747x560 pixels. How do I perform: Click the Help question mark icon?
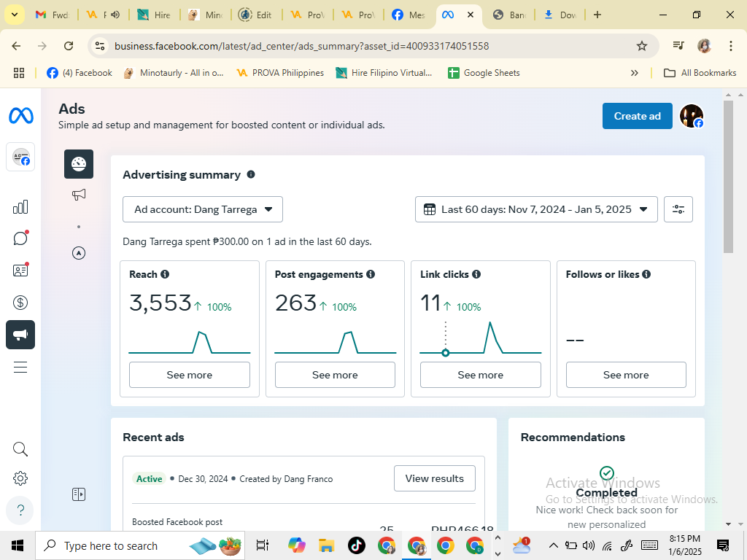pos(20,510)
